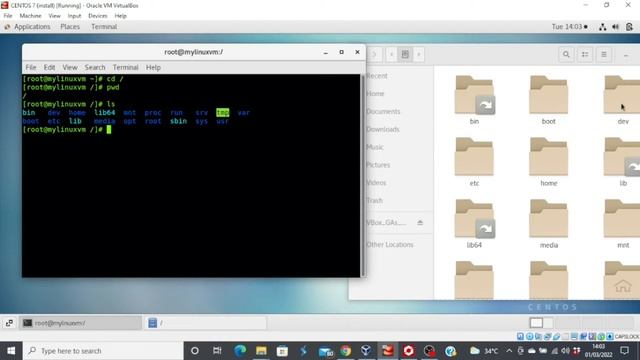Image resolution: width=640 pixels, height=360 pixels.
Task: Open VirtualBox Input menu
Action: coord(74,16)
